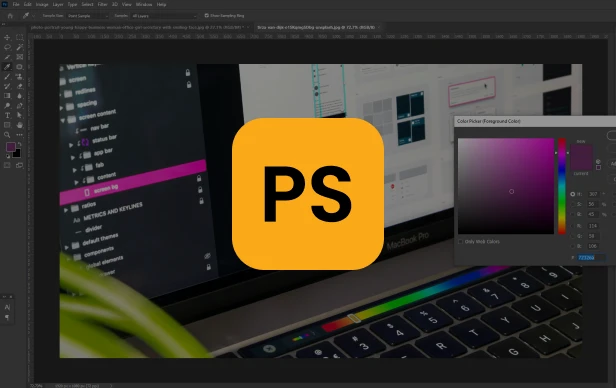This screenshot has width=616, height=388.
Task: Pick a color in the saturation-brightness field
Action: point(506,186)
